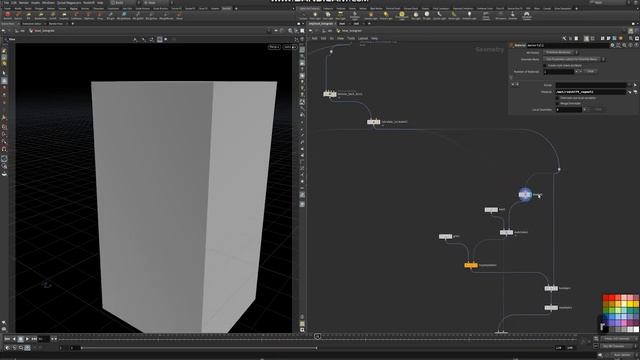640x360 pixels.
Task: Switch to the Animation Editor pane tab
Action: (31, 24)
